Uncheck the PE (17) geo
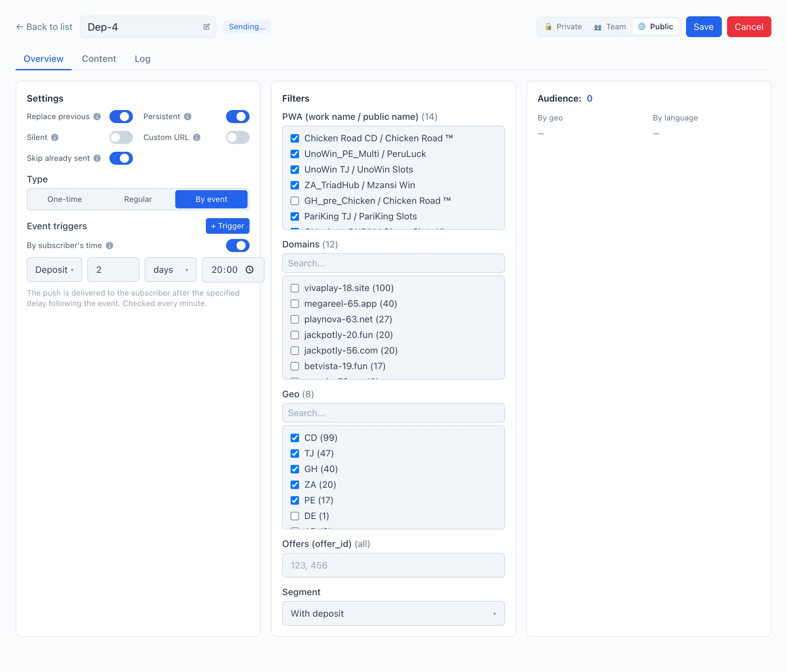Image resolution: width=787 pixels, height=672 pixels. 295,500
